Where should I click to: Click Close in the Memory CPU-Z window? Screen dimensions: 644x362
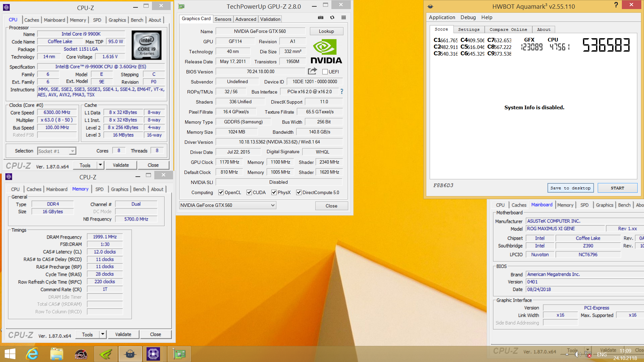[155, 334]
